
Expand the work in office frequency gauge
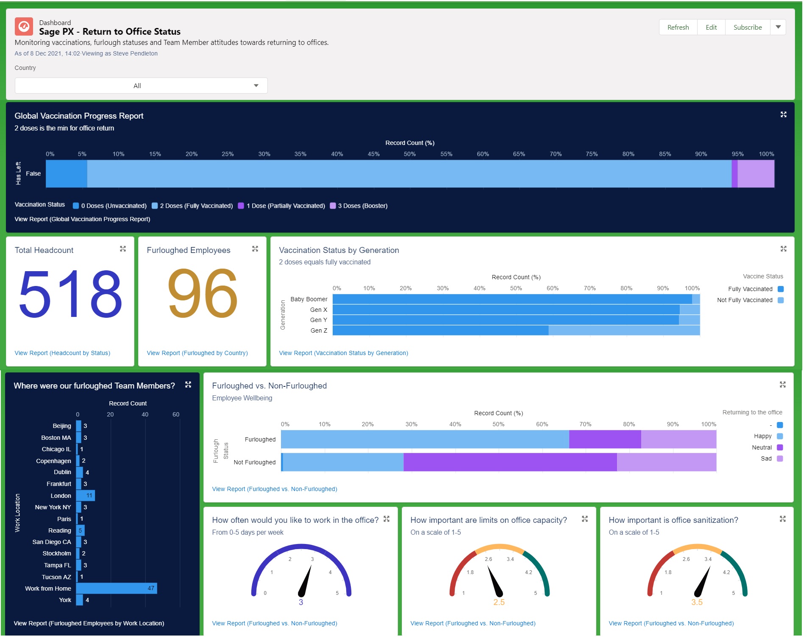click(x=387, y=519)
